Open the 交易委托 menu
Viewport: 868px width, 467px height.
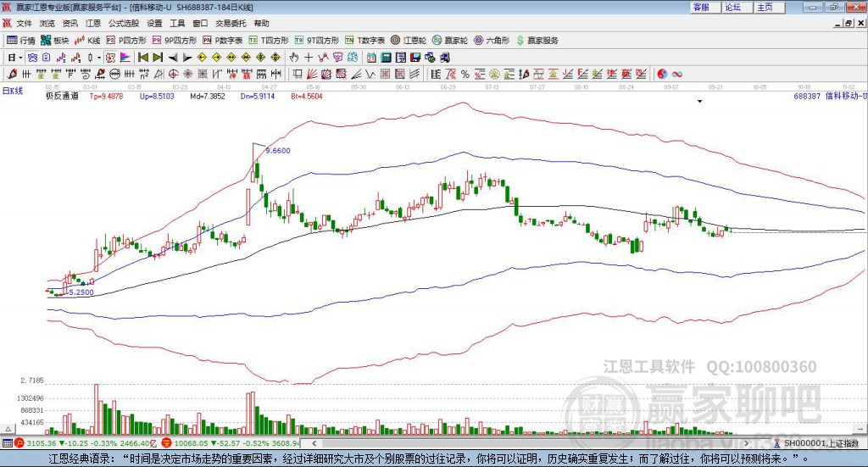pyautogui.click(x=231, y=23)
